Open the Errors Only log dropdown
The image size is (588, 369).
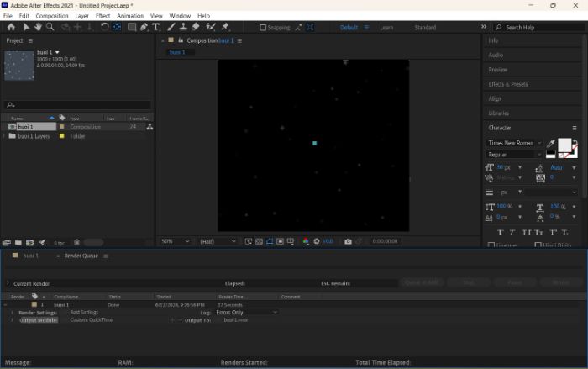tap(247, 313)
